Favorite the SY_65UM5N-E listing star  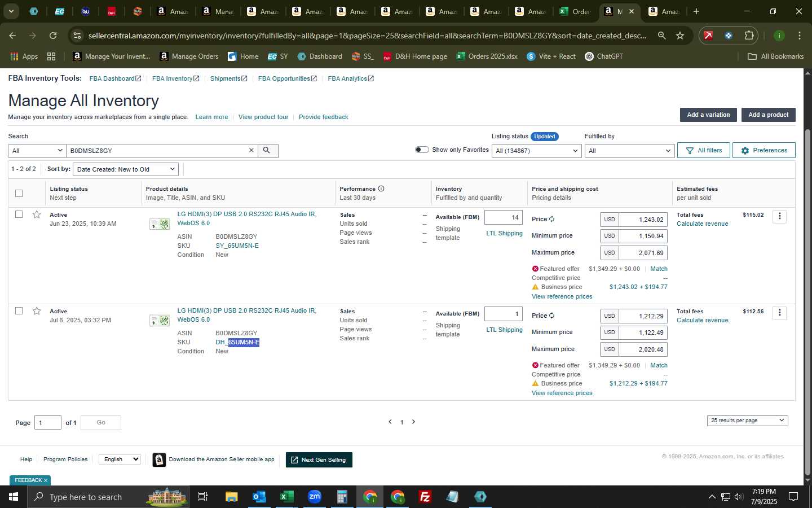click(x=37, y=214)
